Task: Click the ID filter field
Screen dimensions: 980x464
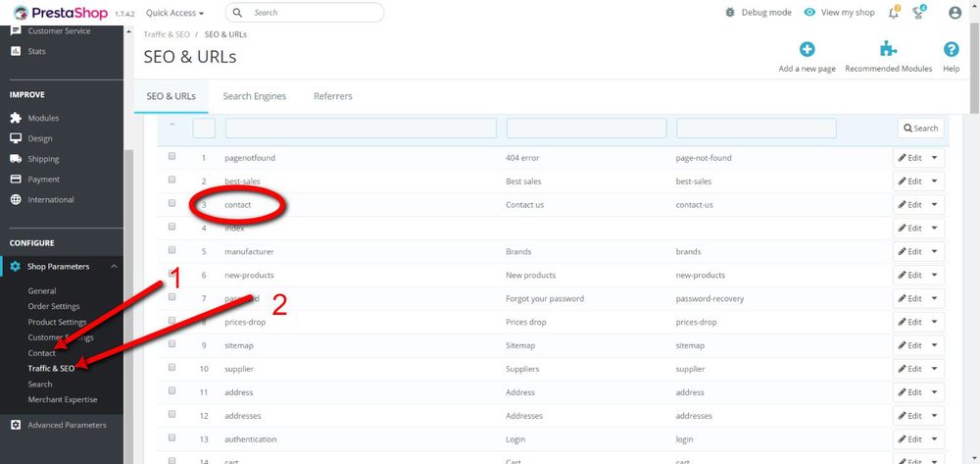Action: tap(204, 129)
